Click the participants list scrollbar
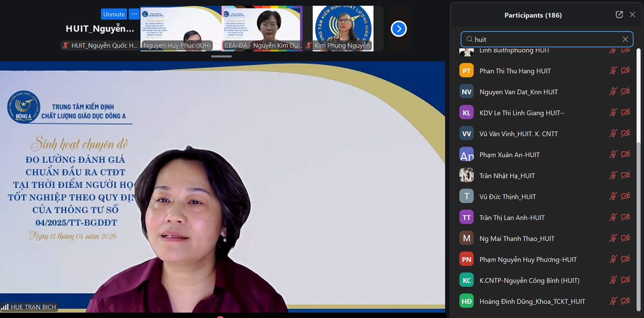This screenshot has width=644, height=318. tap(638, 227)
